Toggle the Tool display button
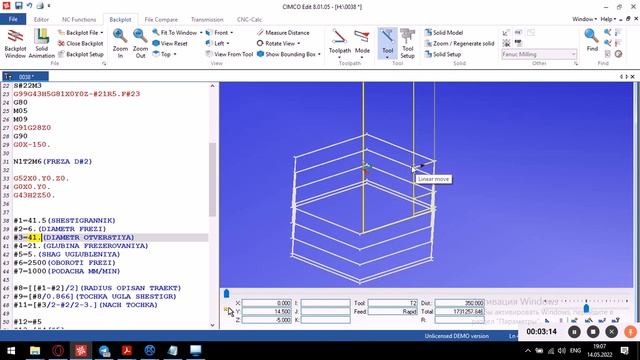 point(387,43)
